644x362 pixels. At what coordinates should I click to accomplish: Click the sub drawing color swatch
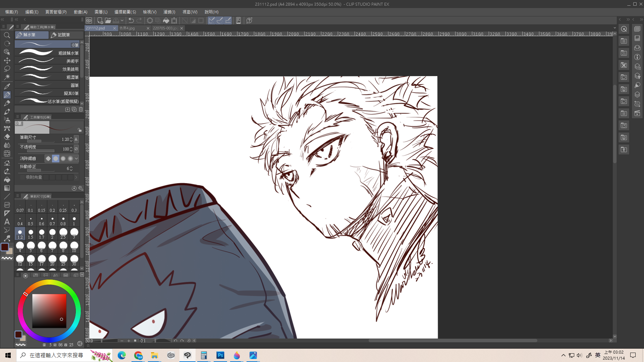(x=10, y=251)
